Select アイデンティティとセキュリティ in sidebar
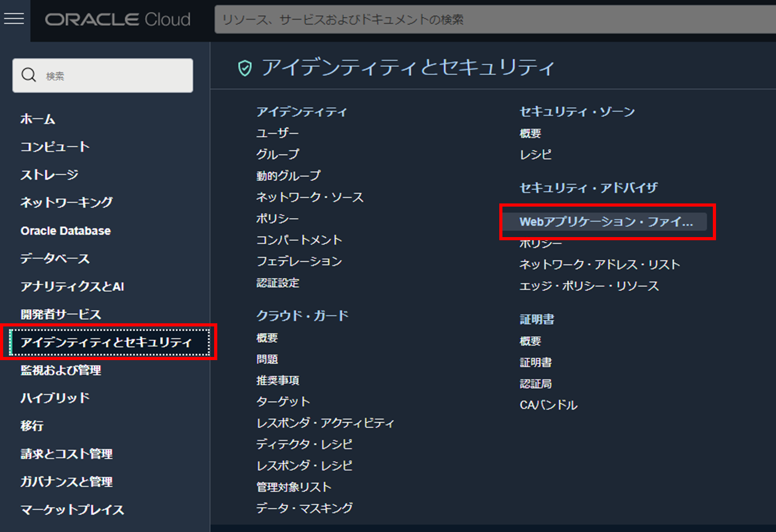The height and width of the screenshot is (532, 776). tap(109, 342)
